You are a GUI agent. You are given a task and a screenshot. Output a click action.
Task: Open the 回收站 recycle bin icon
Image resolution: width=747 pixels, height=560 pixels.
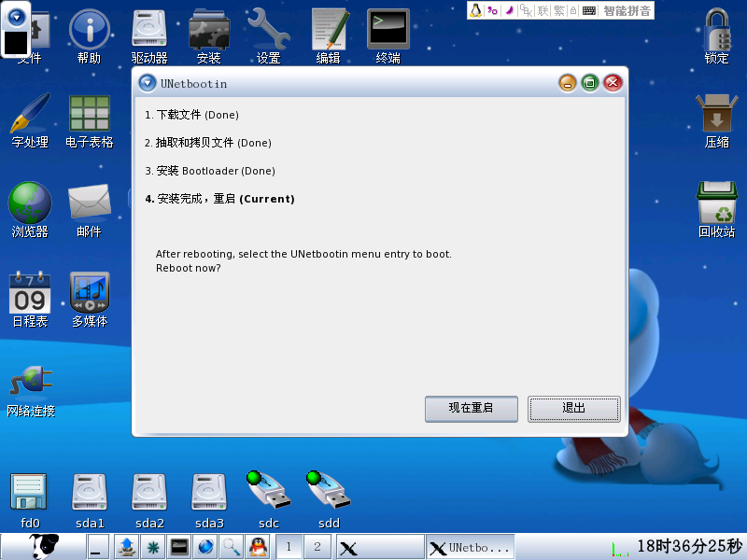coord(717,210)
